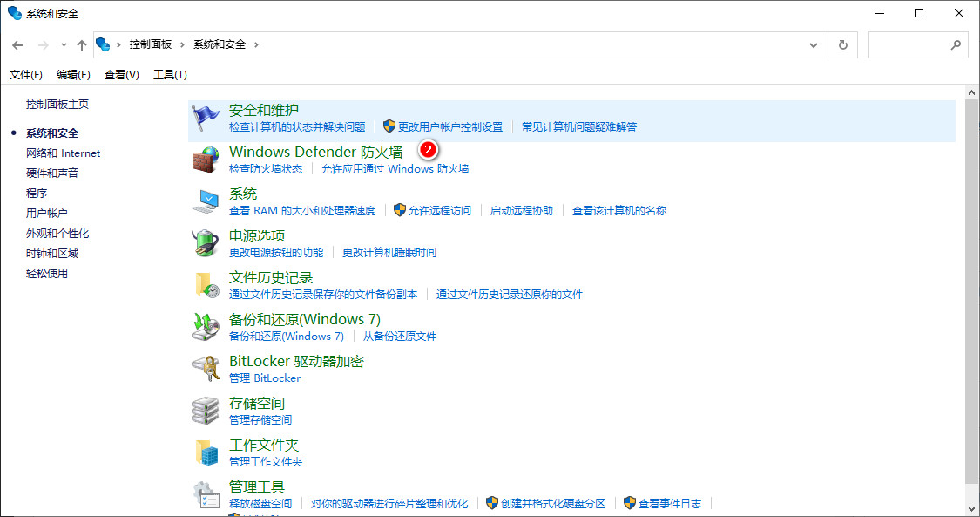Open the Storage Spaces drive stack icon
The height and width of the screenshot is (517, 980).
206,410
